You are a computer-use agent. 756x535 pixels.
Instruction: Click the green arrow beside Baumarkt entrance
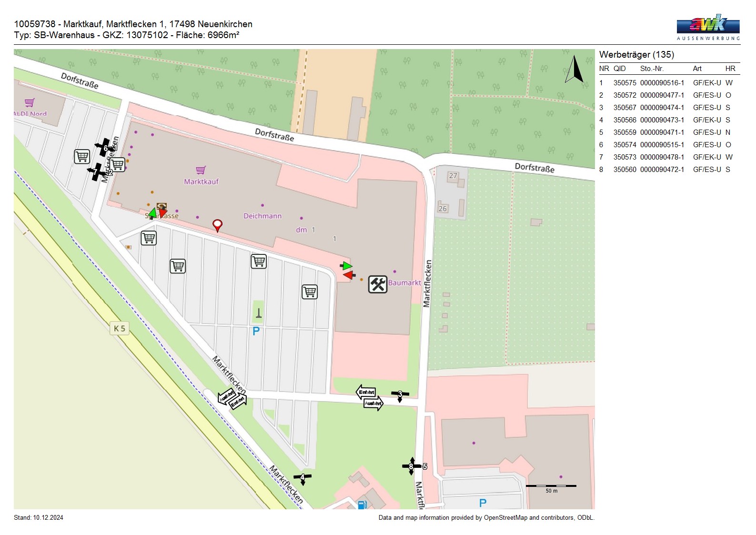pos(347,266)
